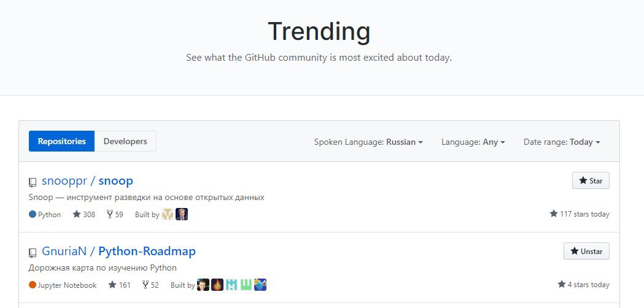Click the repository icon beside snooppr / snoop
The image size is (644, 308).
[x=33, y=182]
